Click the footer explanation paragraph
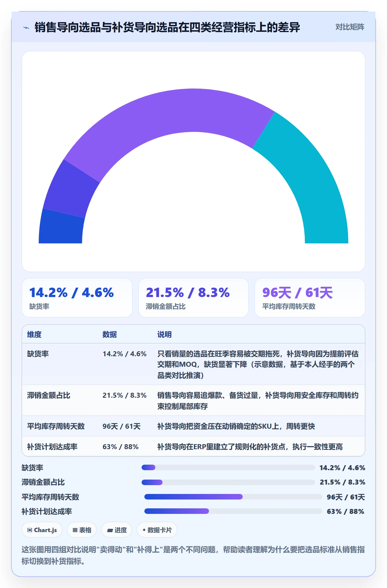 click(193, 555)
